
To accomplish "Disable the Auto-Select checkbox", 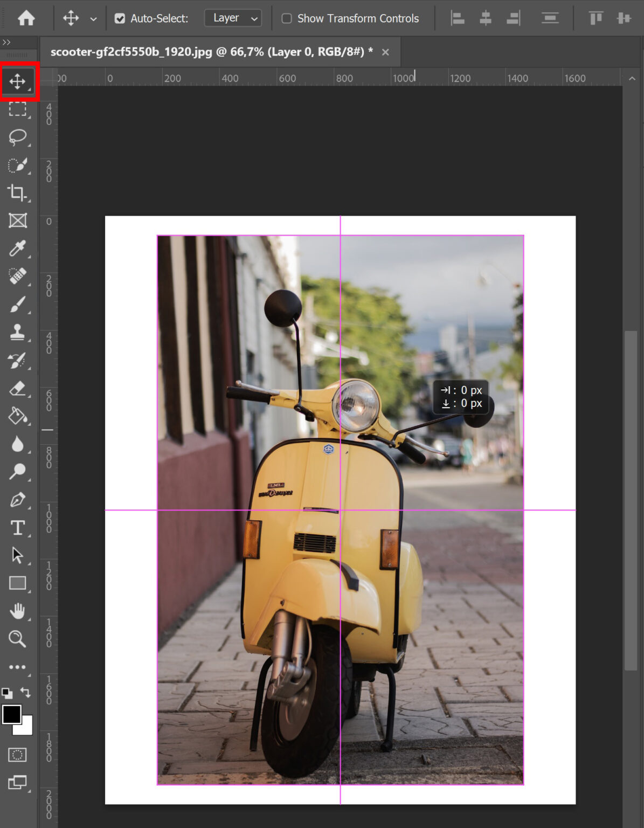I will (x=120, y=18).
